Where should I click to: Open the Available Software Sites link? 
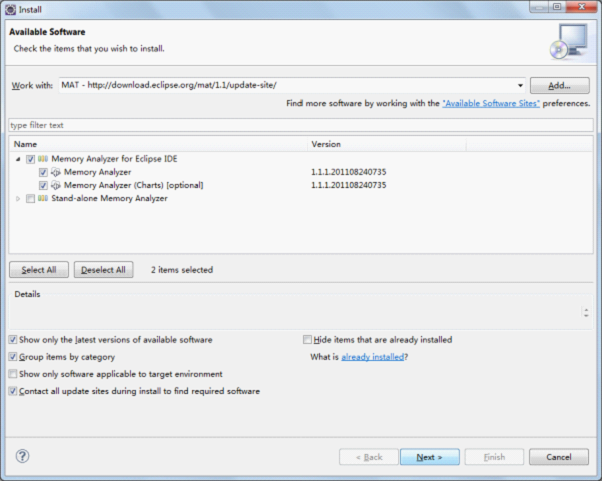(491, 103)
